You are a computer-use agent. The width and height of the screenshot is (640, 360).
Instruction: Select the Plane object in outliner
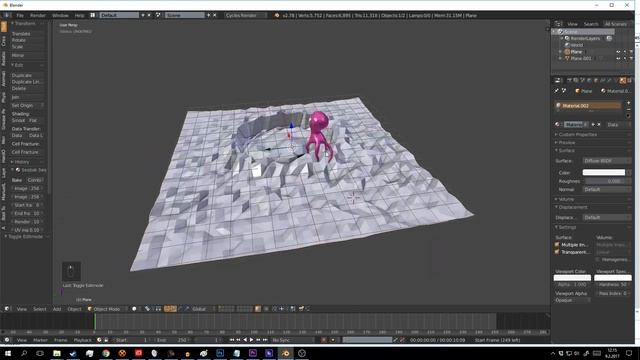(x=576, y=52)
